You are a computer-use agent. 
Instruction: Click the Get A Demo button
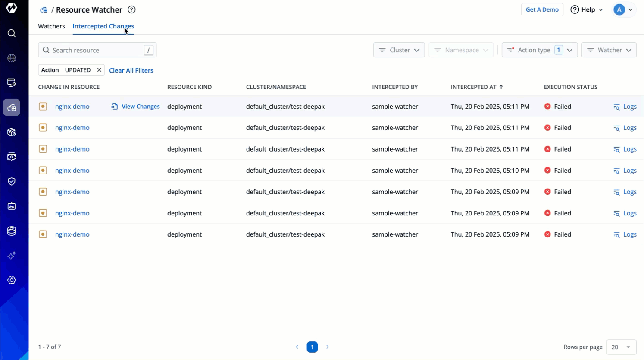tap(542, 9)
